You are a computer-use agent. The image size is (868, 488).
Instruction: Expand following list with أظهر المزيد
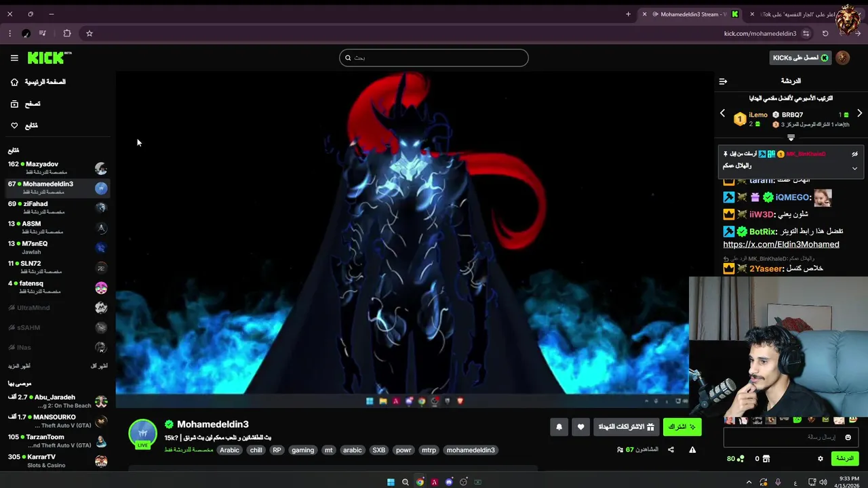[19, 366]
